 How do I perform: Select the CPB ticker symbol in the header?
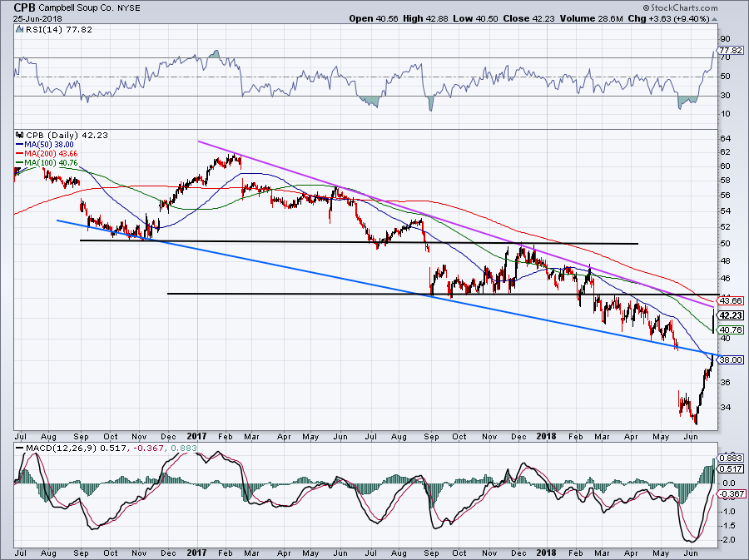click(x=24, y=7)
